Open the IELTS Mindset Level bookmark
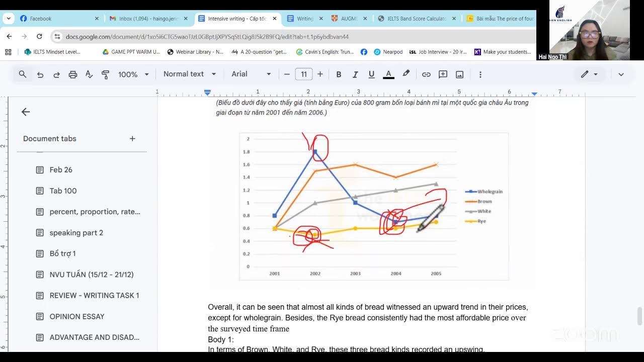 [x=52, y=52]
